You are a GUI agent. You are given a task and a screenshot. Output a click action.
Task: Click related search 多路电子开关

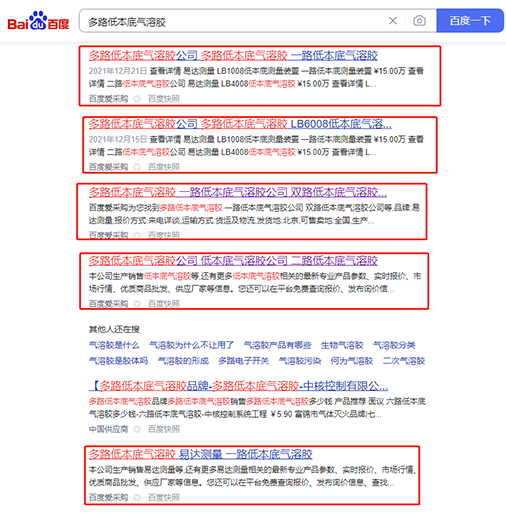click(x=243, y=361)
